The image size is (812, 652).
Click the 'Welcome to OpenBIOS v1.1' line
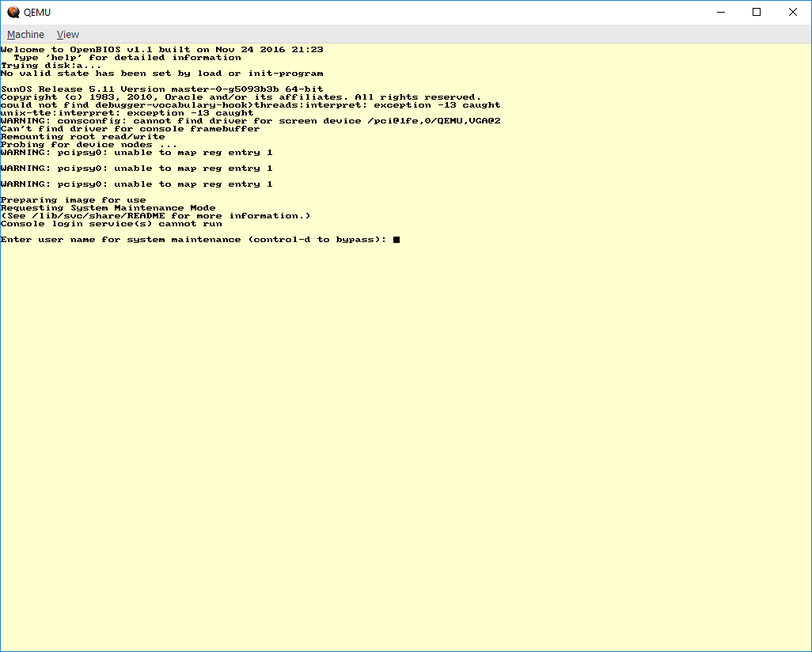[x=162, y=50]
